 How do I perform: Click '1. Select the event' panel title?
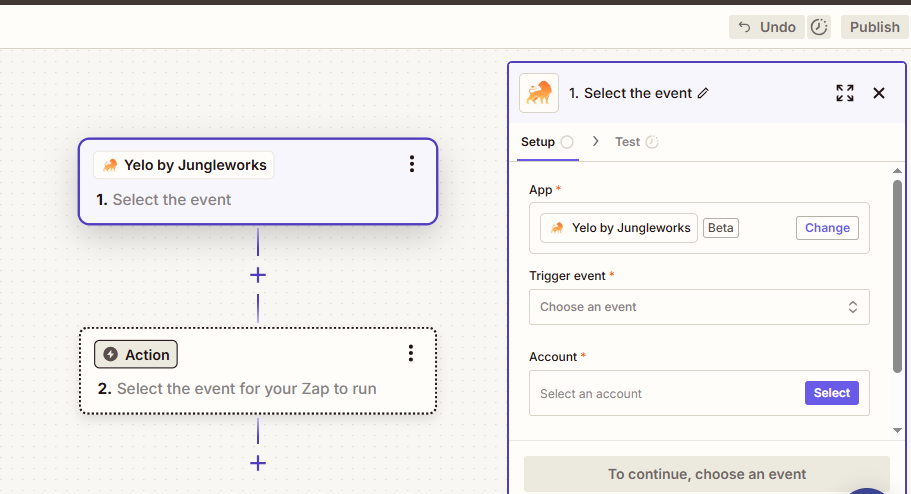tap(630, 93)
